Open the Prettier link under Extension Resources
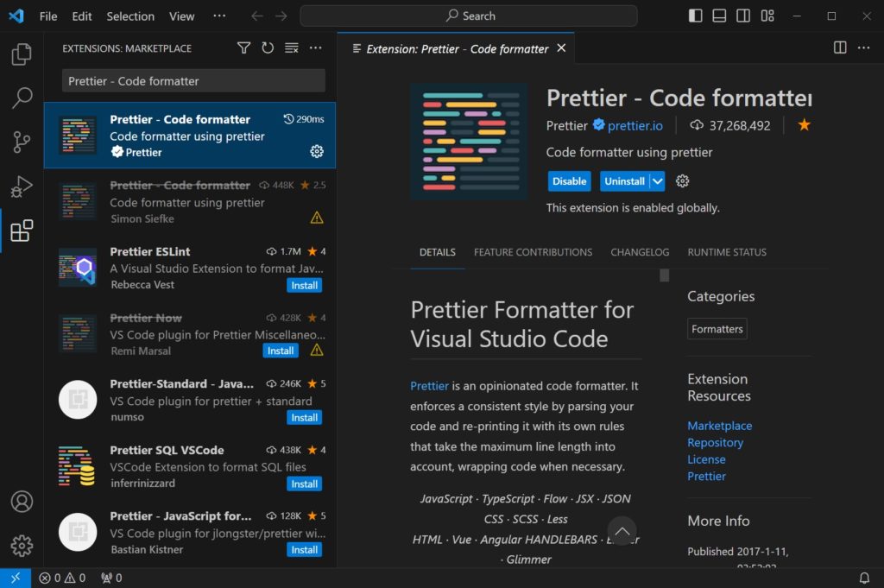Image resolution: width=884 pixels, height=588 pixels. click(706, 477)
